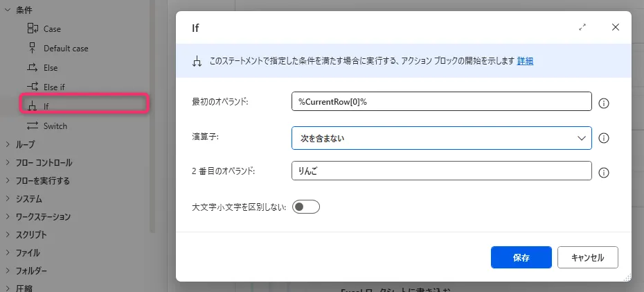Open the 演算子 dropdown list

(x=442, y=138)
